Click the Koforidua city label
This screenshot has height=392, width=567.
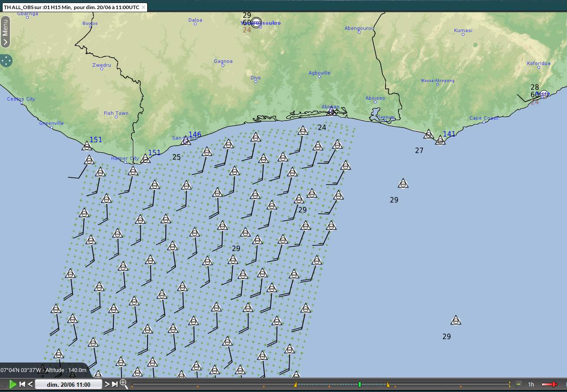pyautogui.click(x=539, y=63)
